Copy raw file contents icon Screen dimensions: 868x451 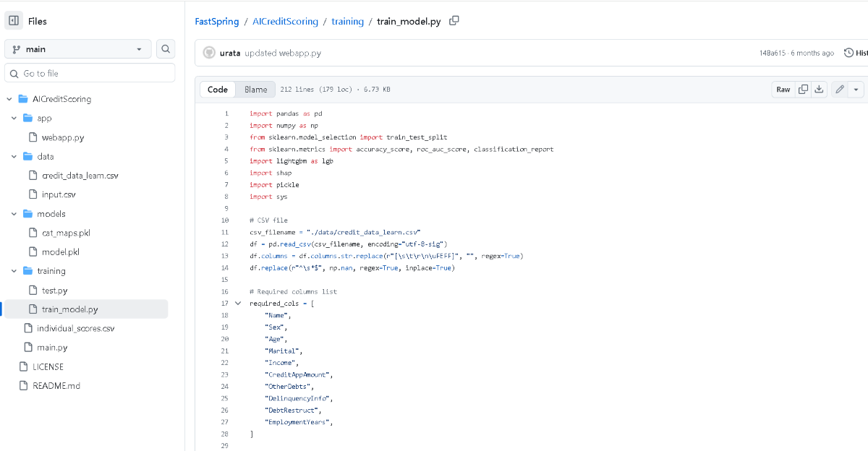(803, 90)
